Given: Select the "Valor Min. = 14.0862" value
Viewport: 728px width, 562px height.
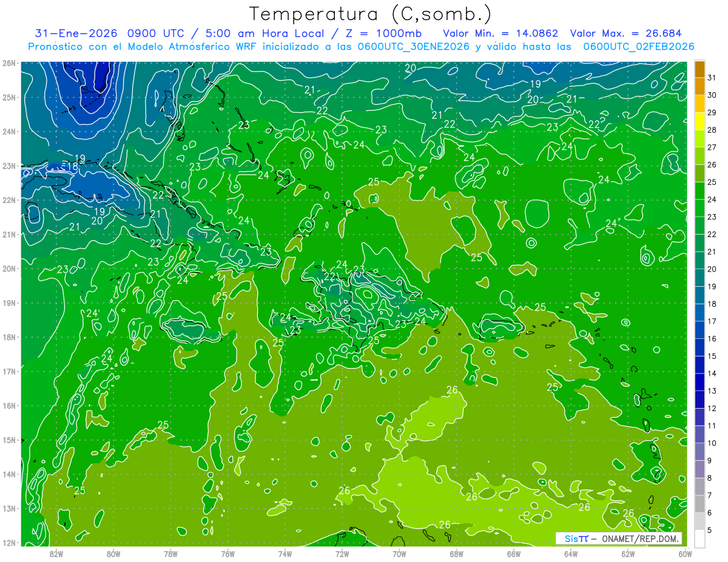Looking at the screenshot, I should pos(500,33).
